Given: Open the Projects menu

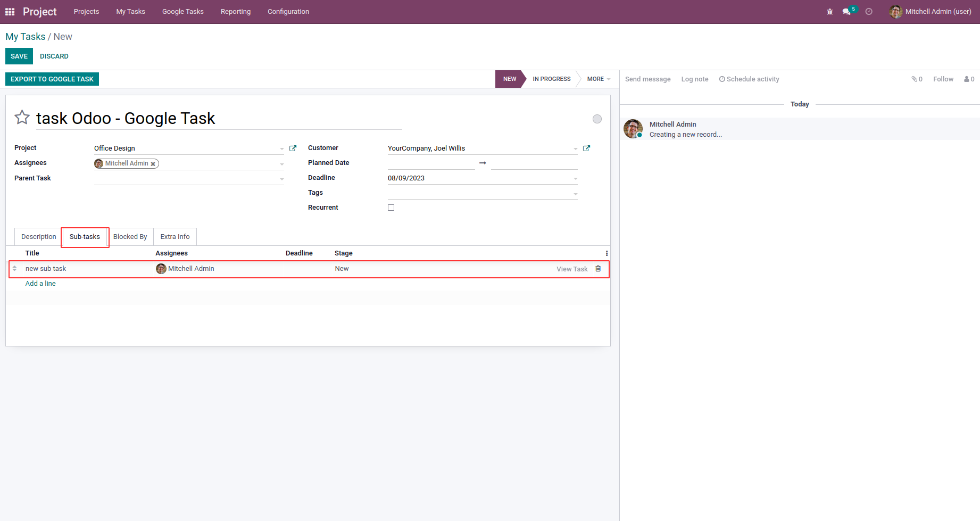Looking at the screenshot, I should [x=86, y=12].
